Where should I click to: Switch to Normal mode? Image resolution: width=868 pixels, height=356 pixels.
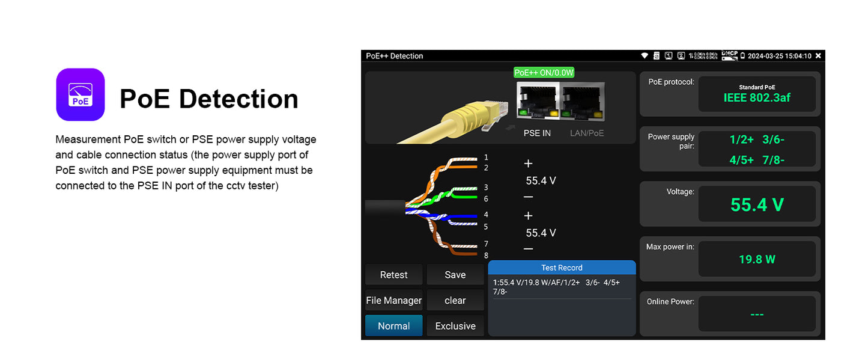393,326
